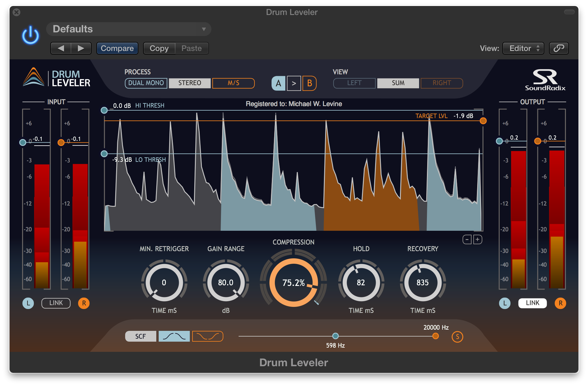Select the band-pass sidechain filter shape
This screenshot has width=588, height=386.
coord(174,336)
